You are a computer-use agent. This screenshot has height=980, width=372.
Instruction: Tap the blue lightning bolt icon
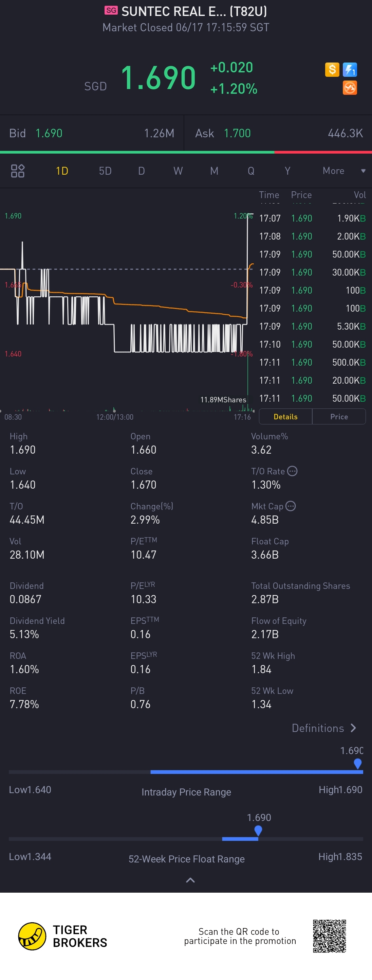(x=350, y=70)
